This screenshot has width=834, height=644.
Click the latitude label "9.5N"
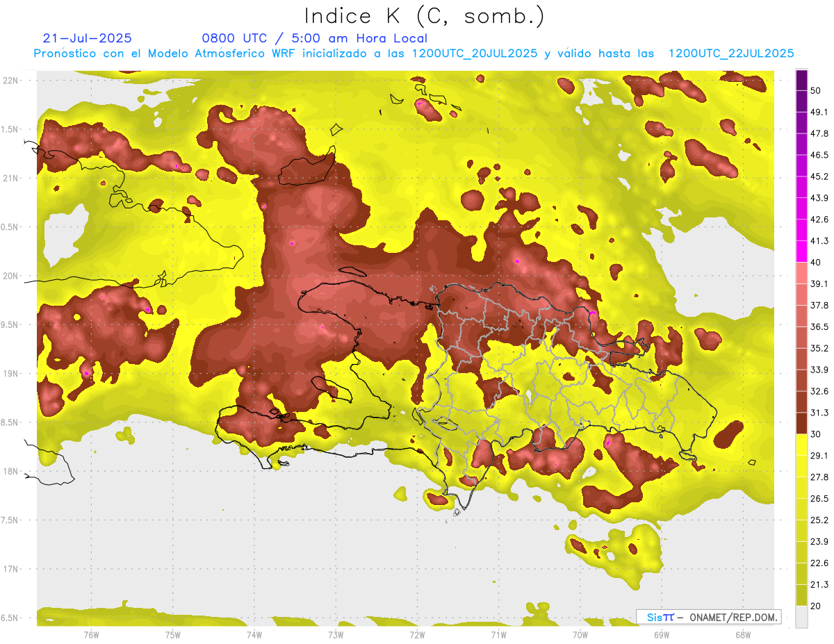[10, 324]
